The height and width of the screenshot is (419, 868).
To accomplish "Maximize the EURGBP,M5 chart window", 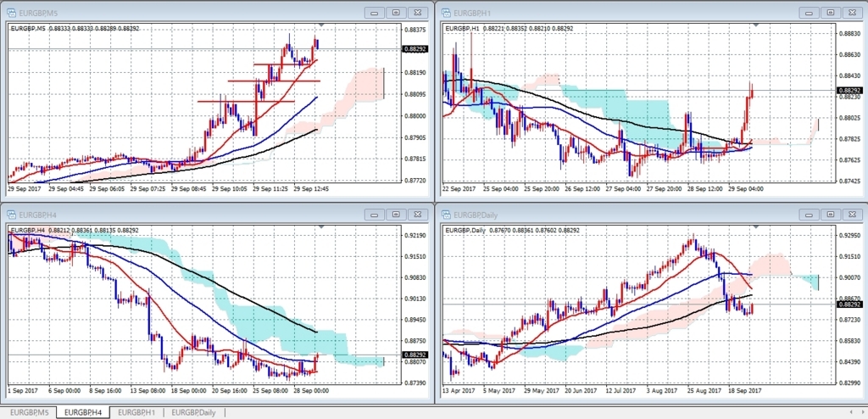I will coord(397,12).
